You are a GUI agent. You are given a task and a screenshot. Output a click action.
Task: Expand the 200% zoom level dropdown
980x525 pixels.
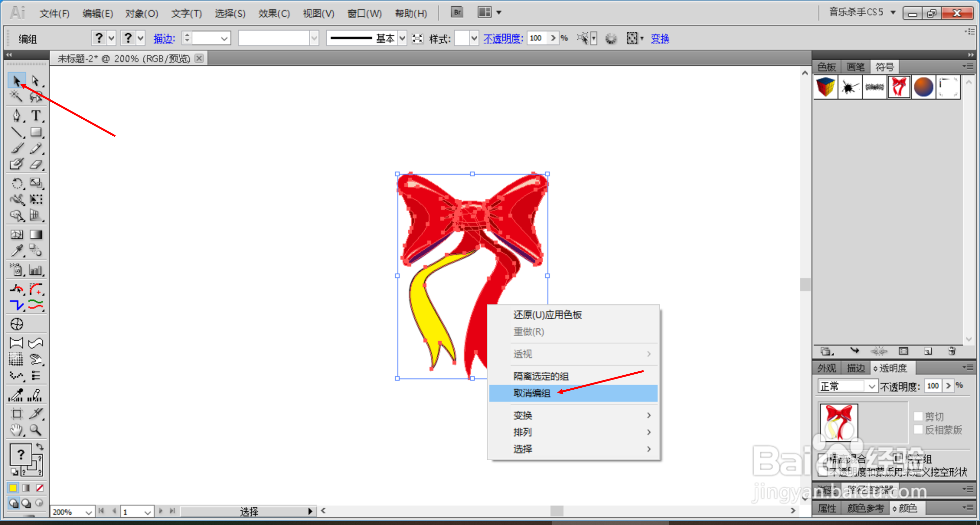[x=88, y=512]
